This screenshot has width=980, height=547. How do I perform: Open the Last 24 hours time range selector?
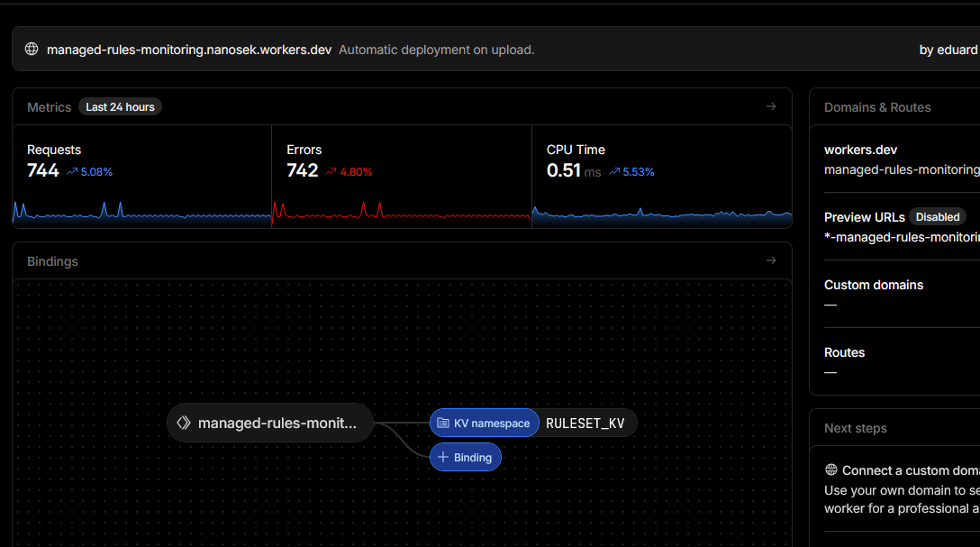[120, 106]
